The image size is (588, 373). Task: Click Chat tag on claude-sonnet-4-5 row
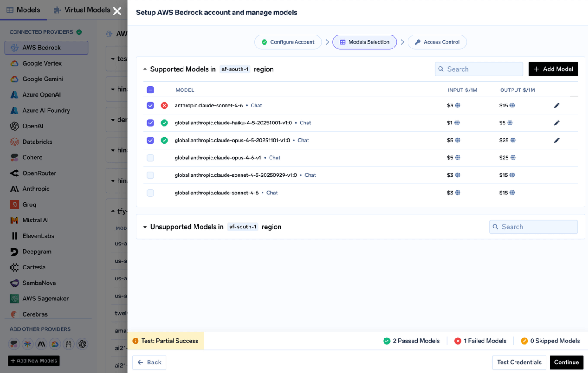click(x=310, y=175)
